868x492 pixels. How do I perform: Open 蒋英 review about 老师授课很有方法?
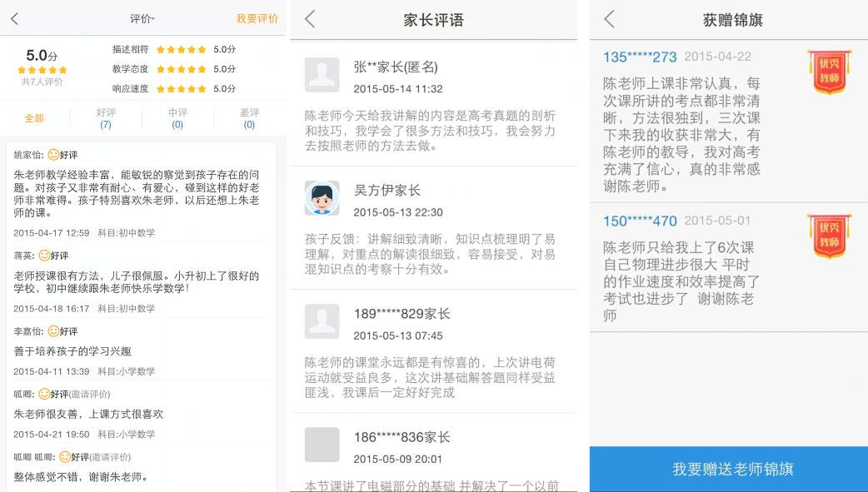pos(137,281)
